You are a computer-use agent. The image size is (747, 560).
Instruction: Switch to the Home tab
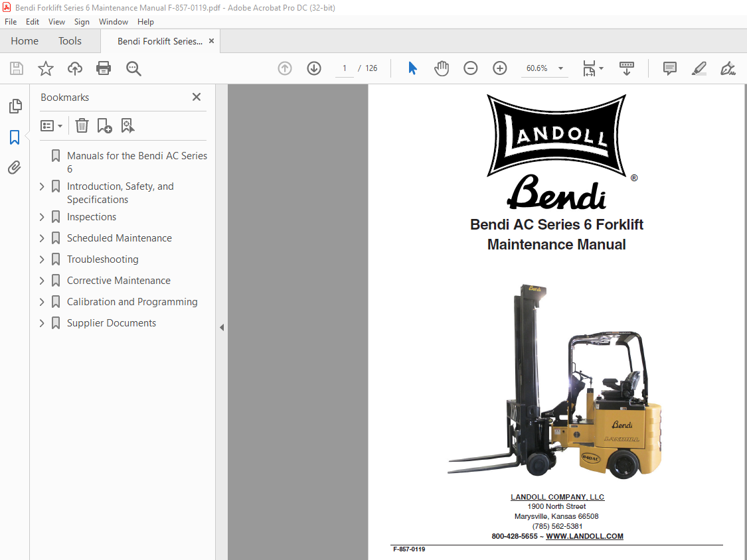coord(25,41)
